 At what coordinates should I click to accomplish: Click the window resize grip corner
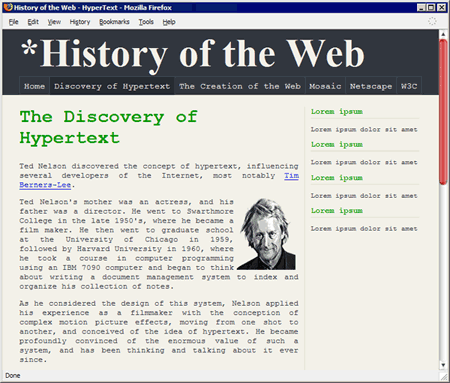tap(444, 377)
